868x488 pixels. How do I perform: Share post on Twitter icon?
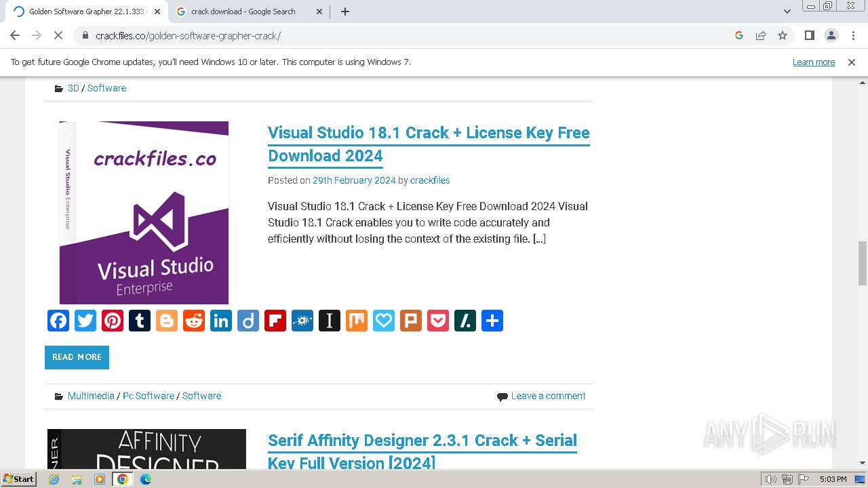point(85,321)
